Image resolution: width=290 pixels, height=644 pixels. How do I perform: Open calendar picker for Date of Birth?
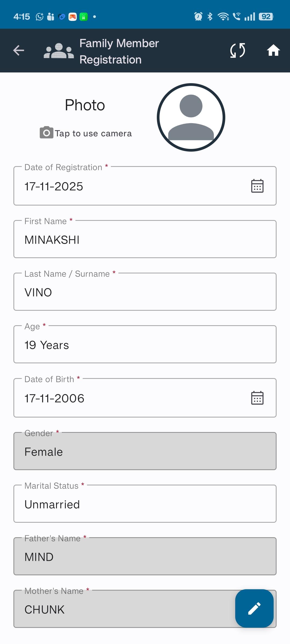pos(257,398)
